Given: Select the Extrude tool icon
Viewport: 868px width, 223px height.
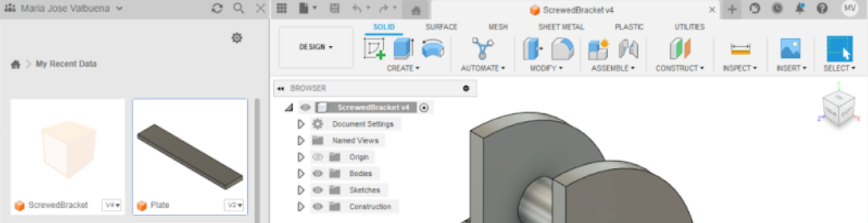Looking at the screenshot, I should (x=403, y=49).
